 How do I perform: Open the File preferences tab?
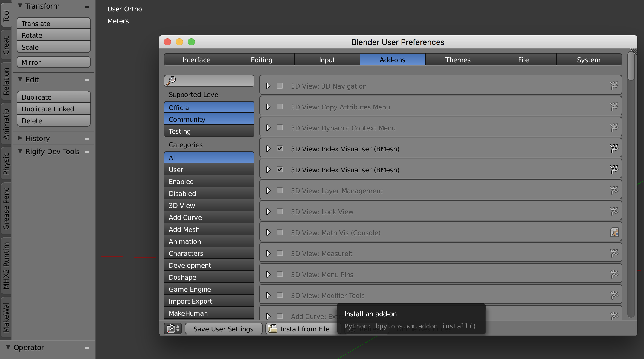pos(523,60)
